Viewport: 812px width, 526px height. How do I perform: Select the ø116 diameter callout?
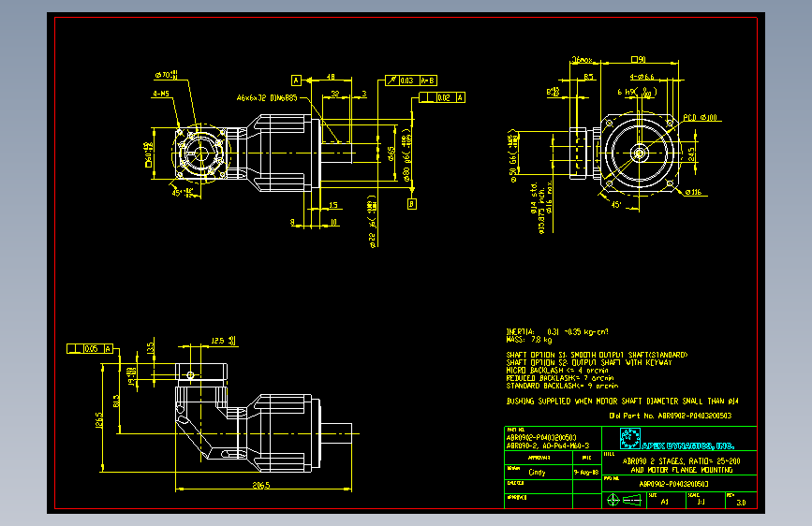tap(693, 192)
